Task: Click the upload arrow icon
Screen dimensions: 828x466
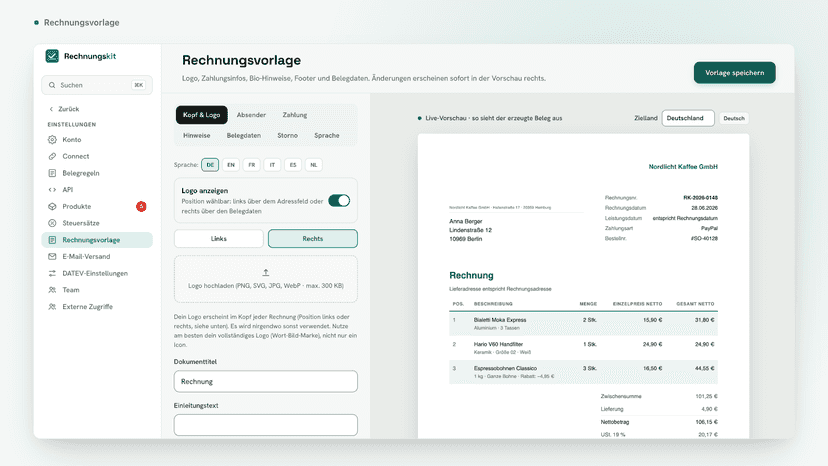Action: (x=266, y=273)
